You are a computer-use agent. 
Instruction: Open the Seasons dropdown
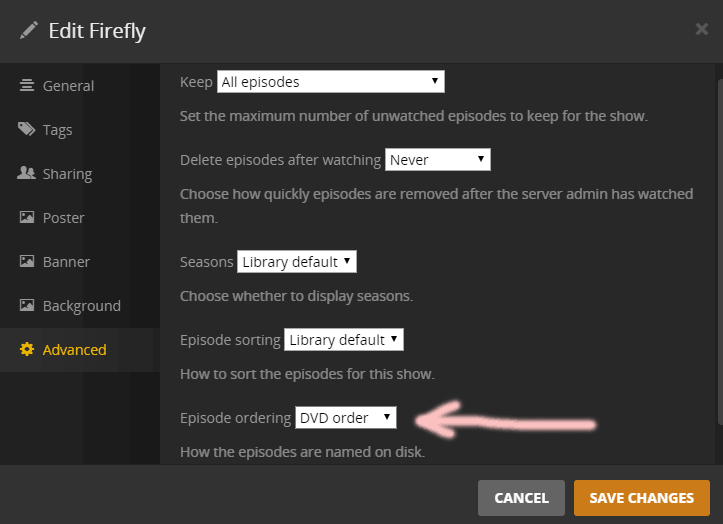click(x=296, y=262)
